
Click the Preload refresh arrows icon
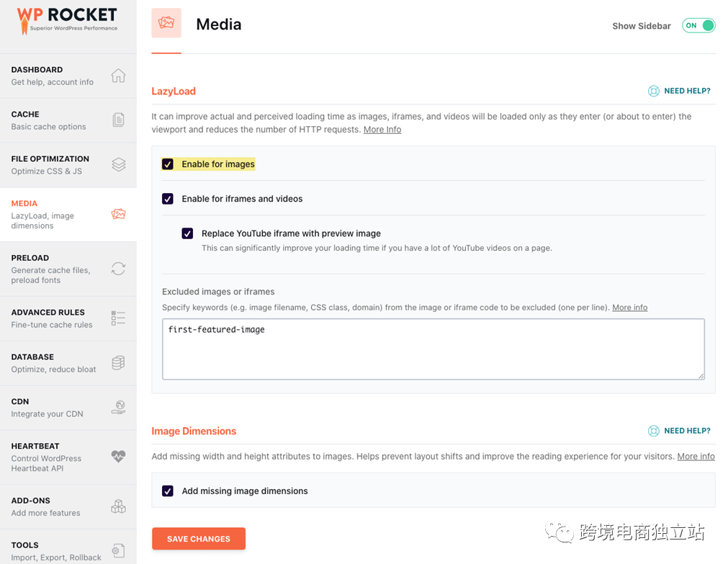[118, 269]
